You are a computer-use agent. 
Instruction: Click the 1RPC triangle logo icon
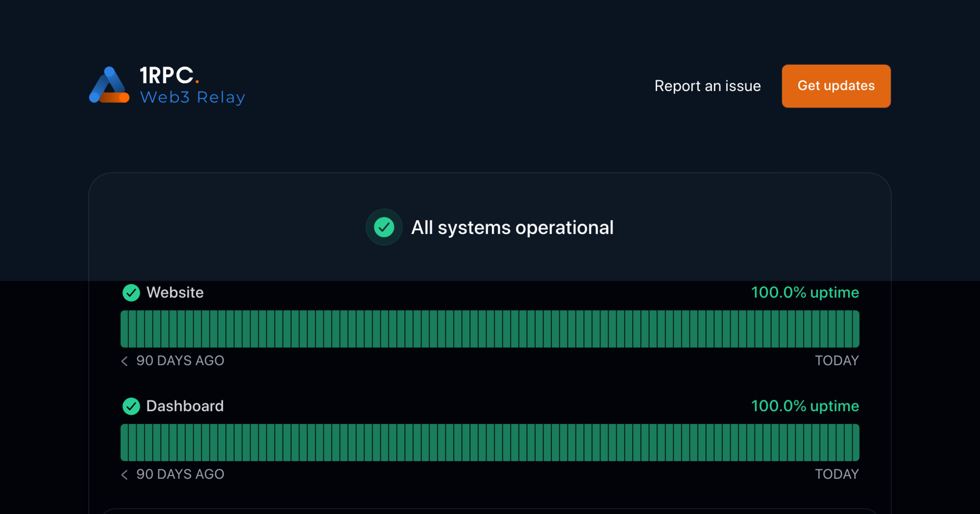109,85
